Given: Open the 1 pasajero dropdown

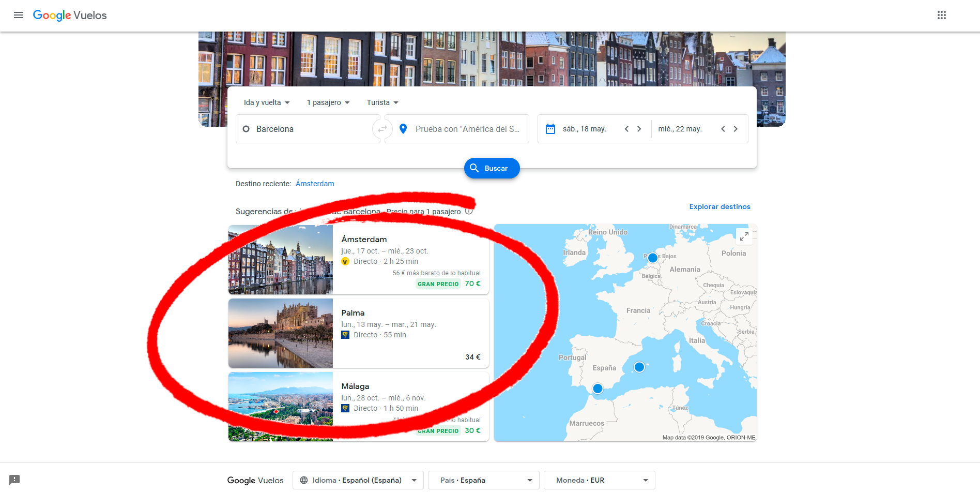Looking at the screenshot, I should pyautogui.click(x=328, y=102).
